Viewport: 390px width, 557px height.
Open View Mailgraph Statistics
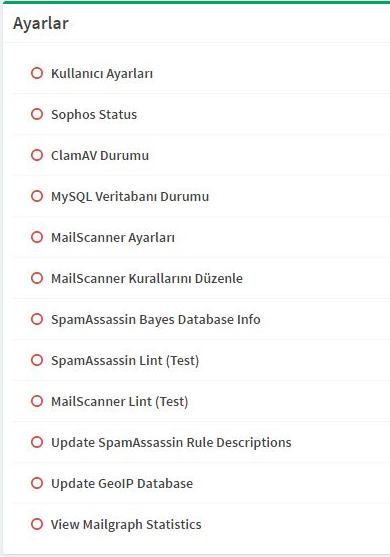coord(126,525)
